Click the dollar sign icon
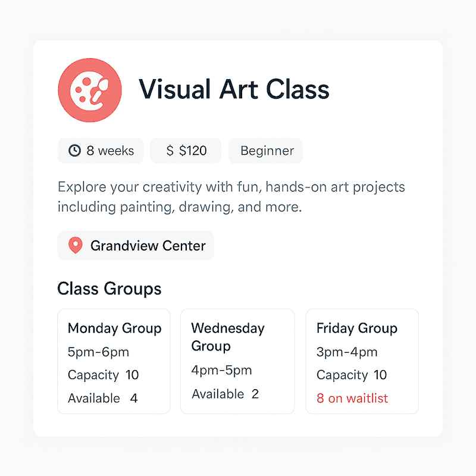Screen dimensions: 476x476 point(170,151)
